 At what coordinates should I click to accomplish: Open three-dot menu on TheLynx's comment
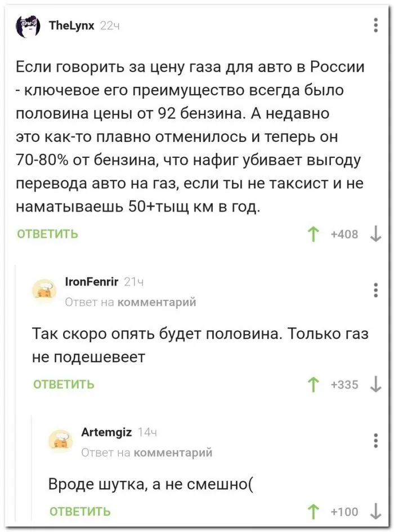pyautogui.click(x=376, y=26)
